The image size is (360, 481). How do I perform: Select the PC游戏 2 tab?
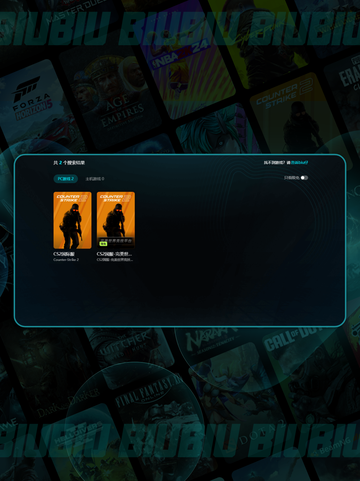coord(66,179)
